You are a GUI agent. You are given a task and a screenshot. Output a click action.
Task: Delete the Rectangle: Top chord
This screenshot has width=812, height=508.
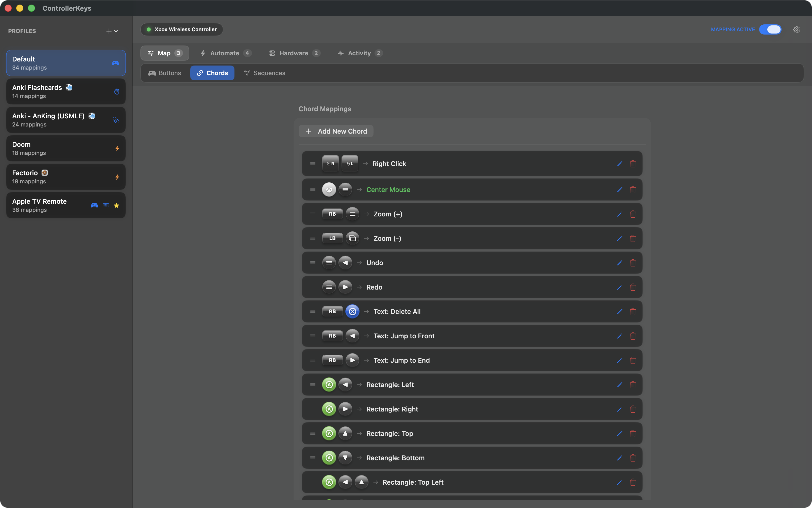tap(633, 433)
